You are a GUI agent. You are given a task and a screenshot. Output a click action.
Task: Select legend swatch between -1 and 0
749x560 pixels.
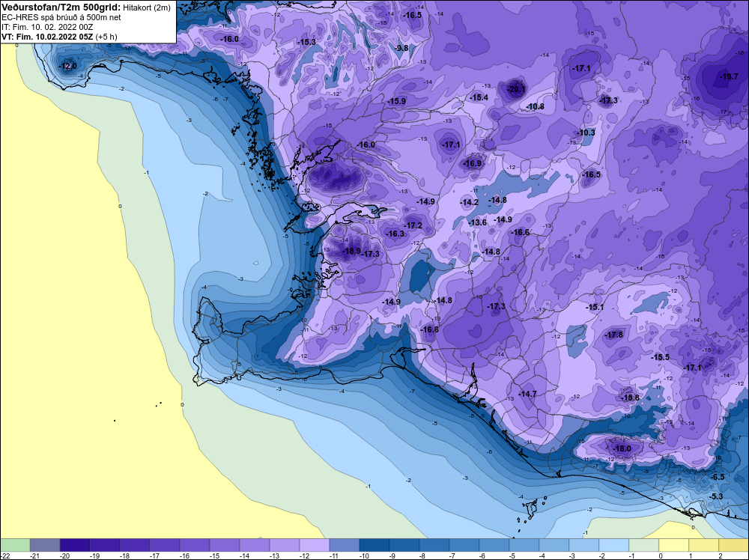[x=643, y=545]
